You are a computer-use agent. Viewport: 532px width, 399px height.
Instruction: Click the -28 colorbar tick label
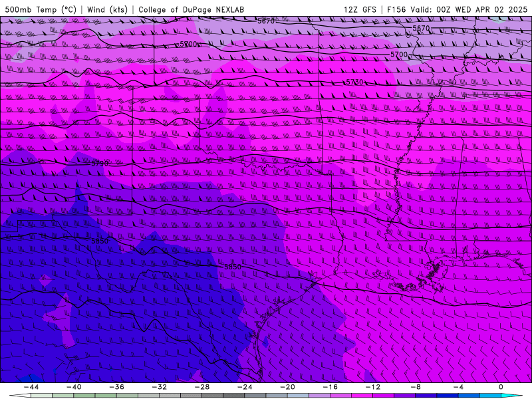click(202, 387)
